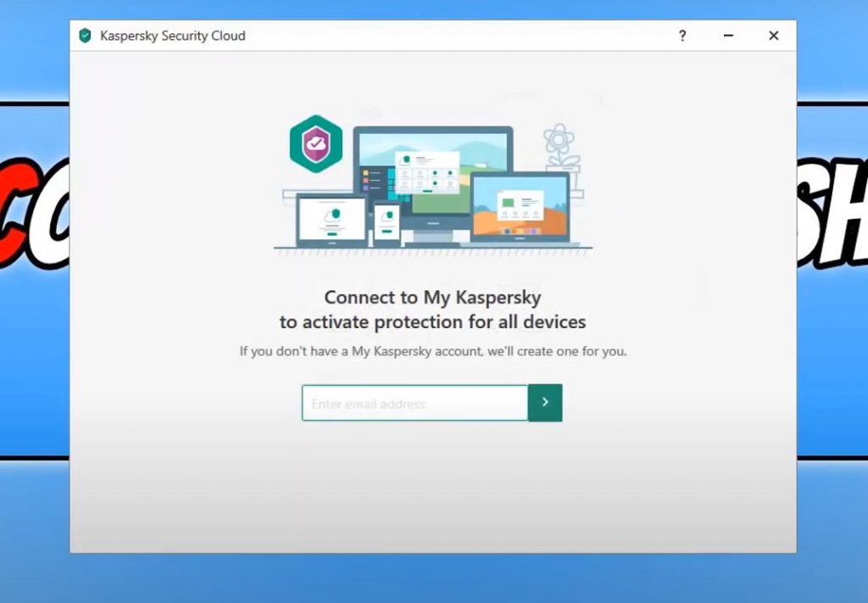Click the shelf line beneath the devices
The image size is (868, 603).
tap(433, 248)
